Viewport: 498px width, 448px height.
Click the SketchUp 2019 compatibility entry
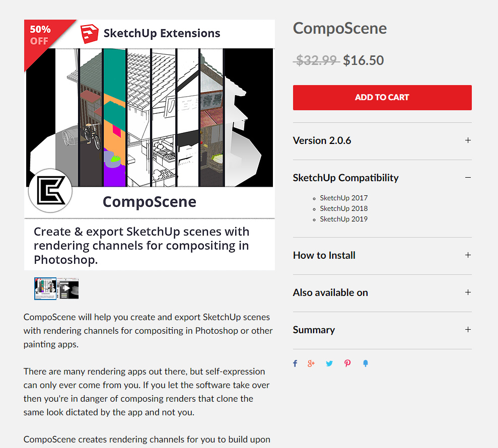343,219
